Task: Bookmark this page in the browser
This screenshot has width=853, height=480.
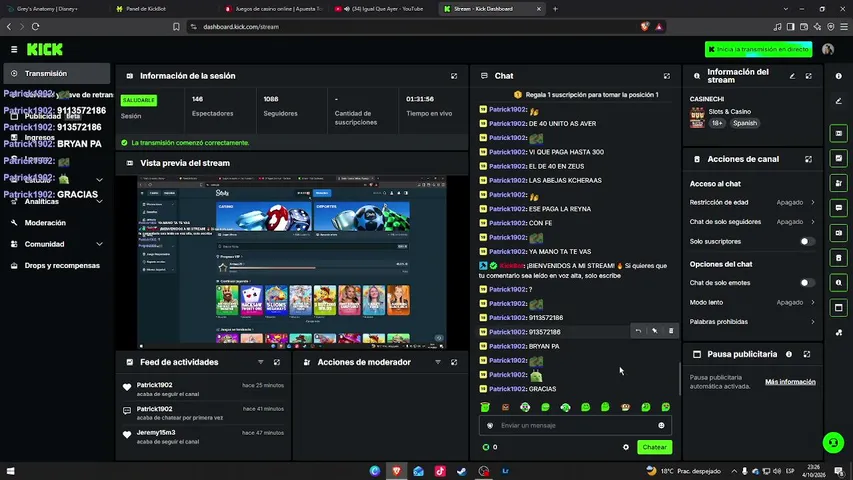Action: (176, 27)
